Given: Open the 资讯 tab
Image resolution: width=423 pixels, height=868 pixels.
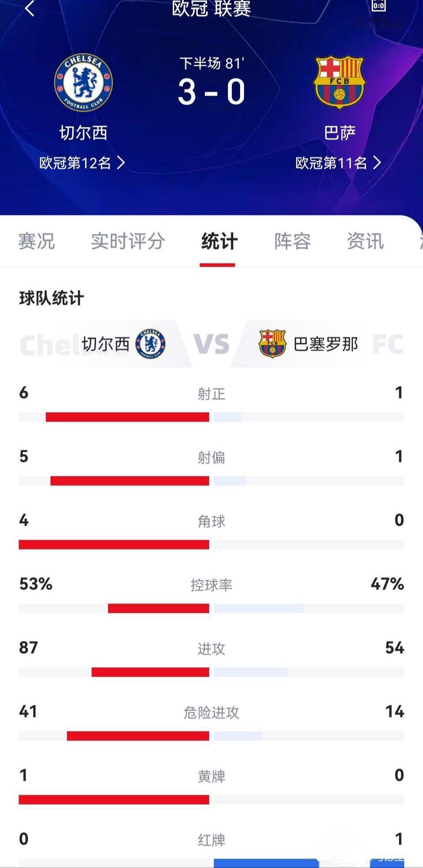Looking at the screenshot, I should (365, 241).
